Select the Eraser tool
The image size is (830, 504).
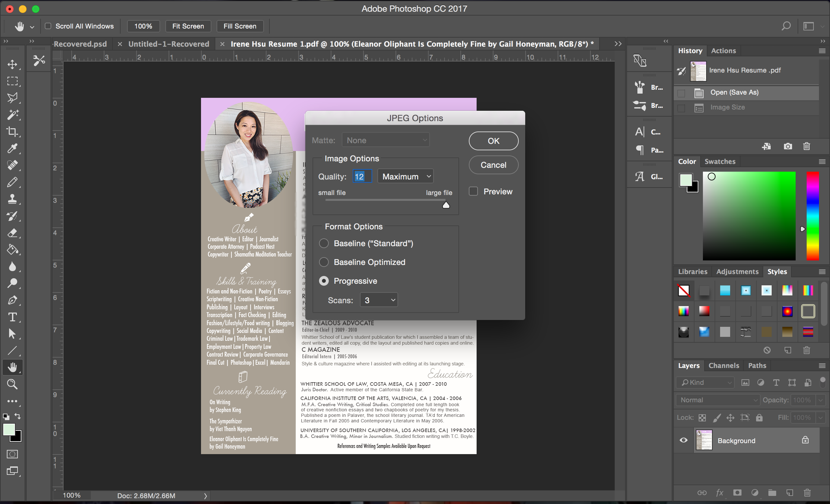12,233
